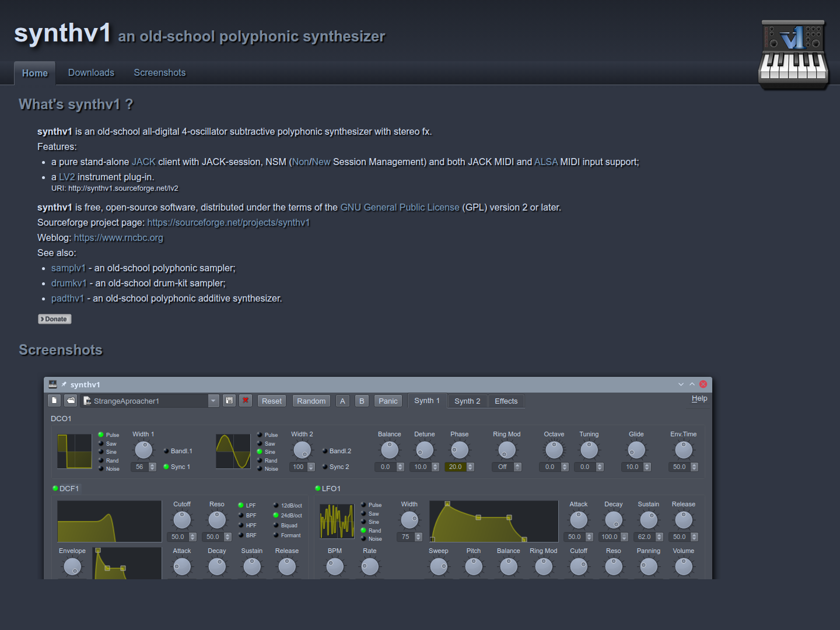Open the GNU General Public License link

400,207
